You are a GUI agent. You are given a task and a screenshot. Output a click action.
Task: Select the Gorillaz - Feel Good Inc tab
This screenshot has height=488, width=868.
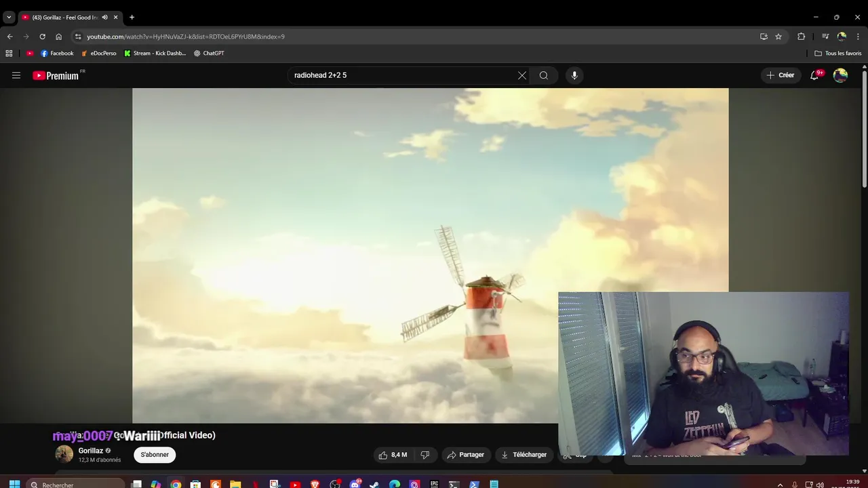coord(64,17)
